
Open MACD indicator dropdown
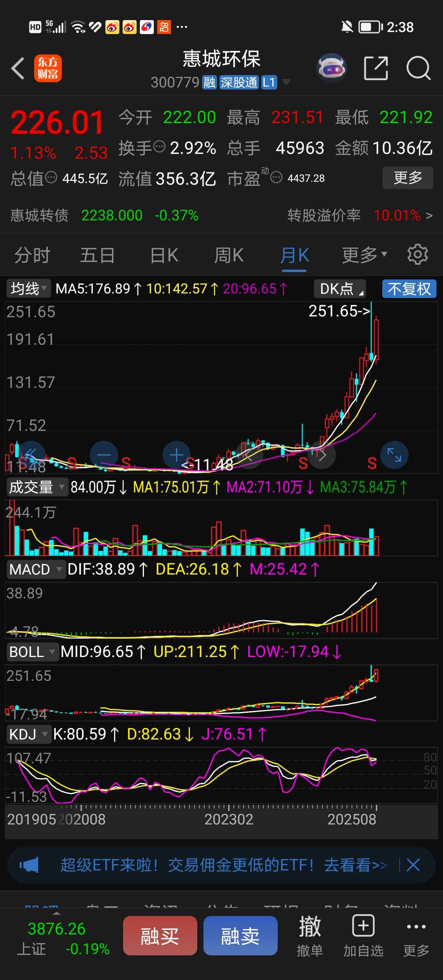point(36,569)
